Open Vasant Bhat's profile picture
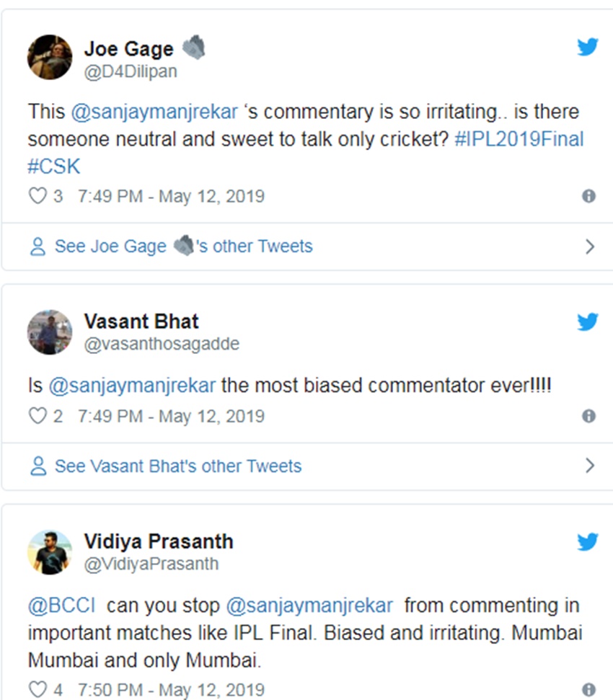Screen dimensions: 613x700 click(50, 332)
